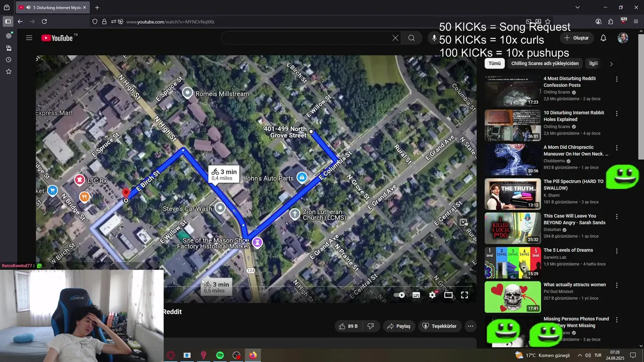Open the YouTube hamburger guide menu
This screenshot has width=644, height=362.
29,38
